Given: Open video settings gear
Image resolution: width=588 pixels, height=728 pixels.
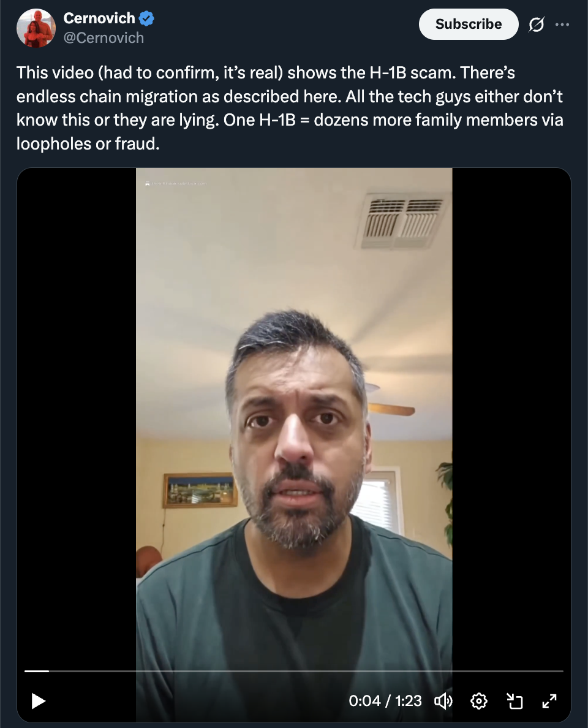Looking at the screenshot, I should click(x=479, y=700).
